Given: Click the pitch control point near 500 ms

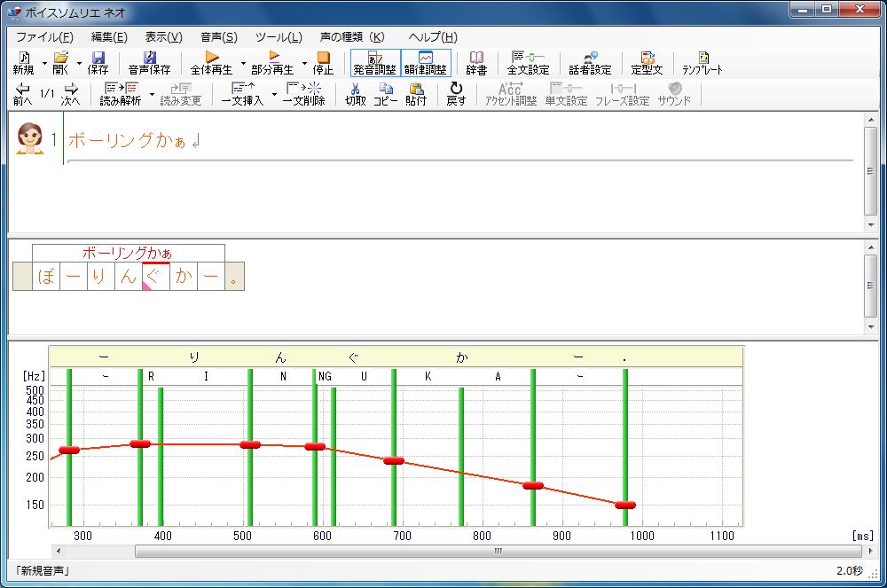Looking at the screenshot, I should pyautogui.click(x=250, y=445).
